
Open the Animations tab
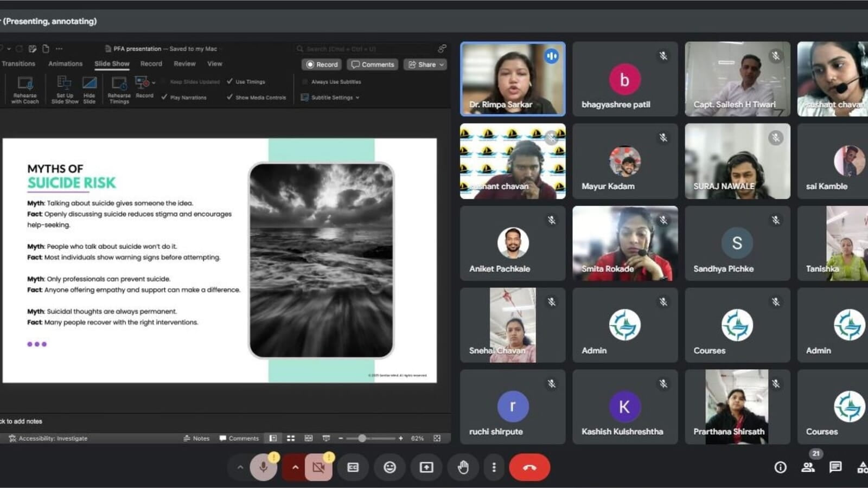(65, 63)
